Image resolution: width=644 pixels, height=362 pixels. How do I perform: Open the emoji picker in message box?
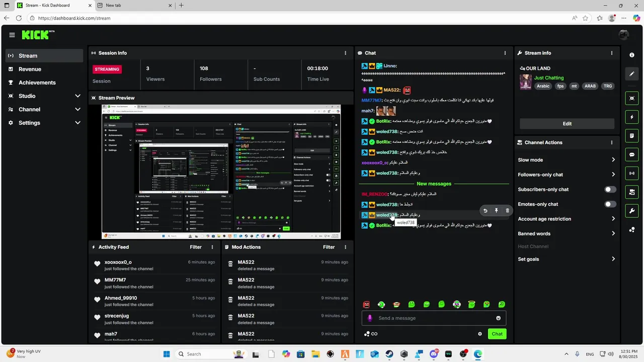499,318
